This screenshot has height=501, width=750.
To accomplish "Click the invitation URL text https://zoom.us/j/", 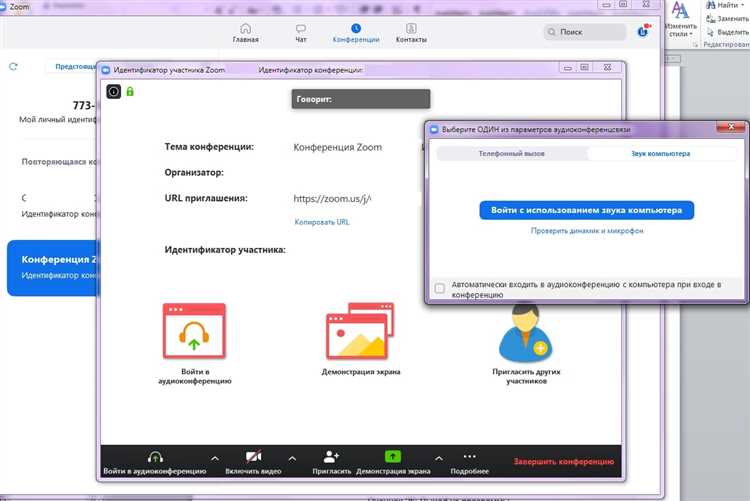I will click(x=332, y=199).
